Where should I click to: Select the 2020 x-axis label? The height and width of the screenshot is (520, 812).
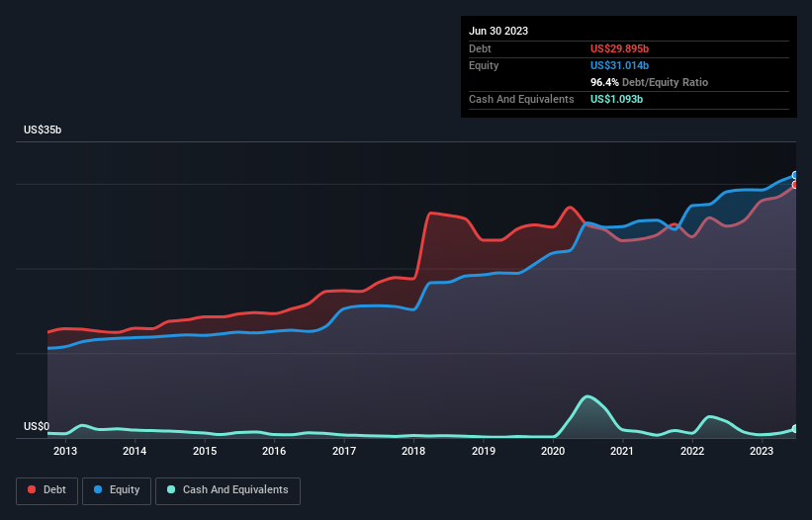[553, 451]
